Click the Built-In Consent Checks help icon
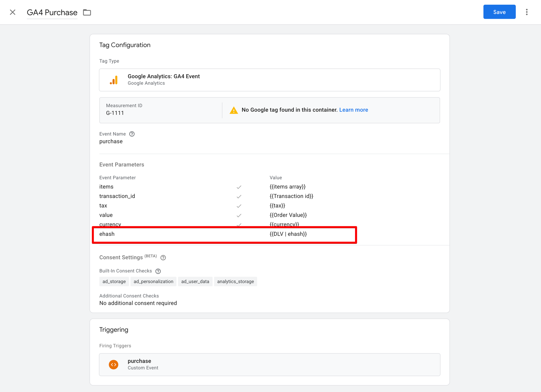 pos(158,271)
